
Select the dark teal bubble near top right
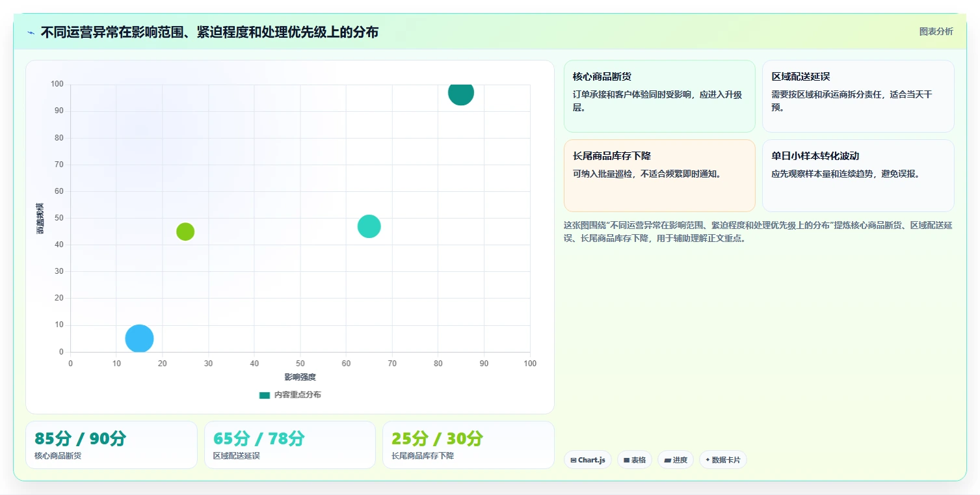click(460, 93)
